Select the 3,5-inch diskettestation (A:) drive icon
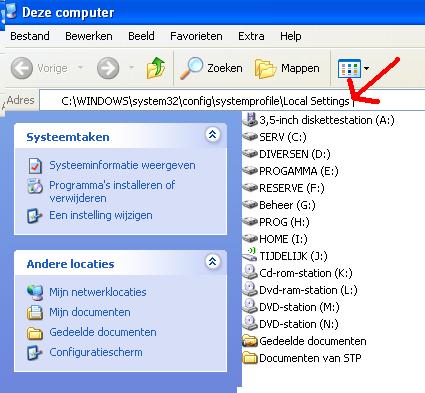This screenshot has height=393, width=425. [250, 120]
